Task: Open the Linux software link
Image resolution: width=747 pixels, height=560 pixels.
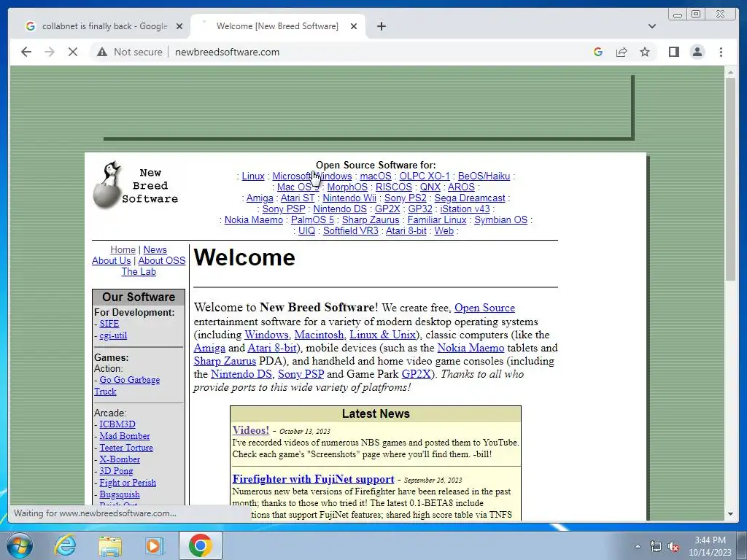Action: click(x=253, y=176)
